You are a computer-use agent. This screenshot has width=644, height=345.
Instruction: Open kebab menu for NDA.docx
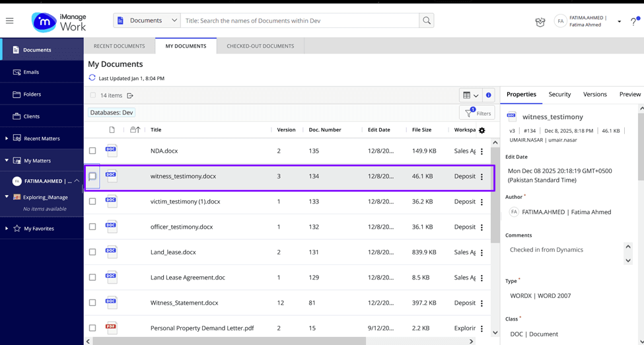point(482,151)
